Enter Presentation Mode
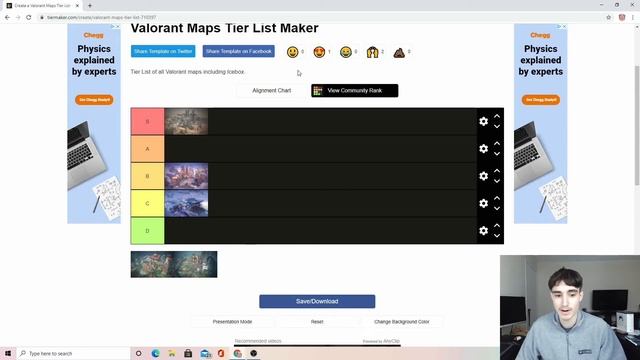 (x=232, y=322)
